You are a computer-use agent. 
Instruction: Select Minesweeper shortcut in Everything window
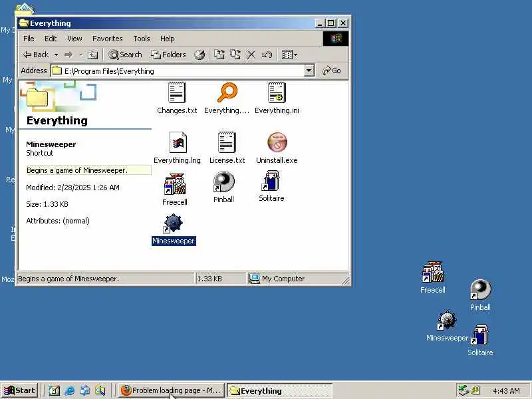point(174,229)
